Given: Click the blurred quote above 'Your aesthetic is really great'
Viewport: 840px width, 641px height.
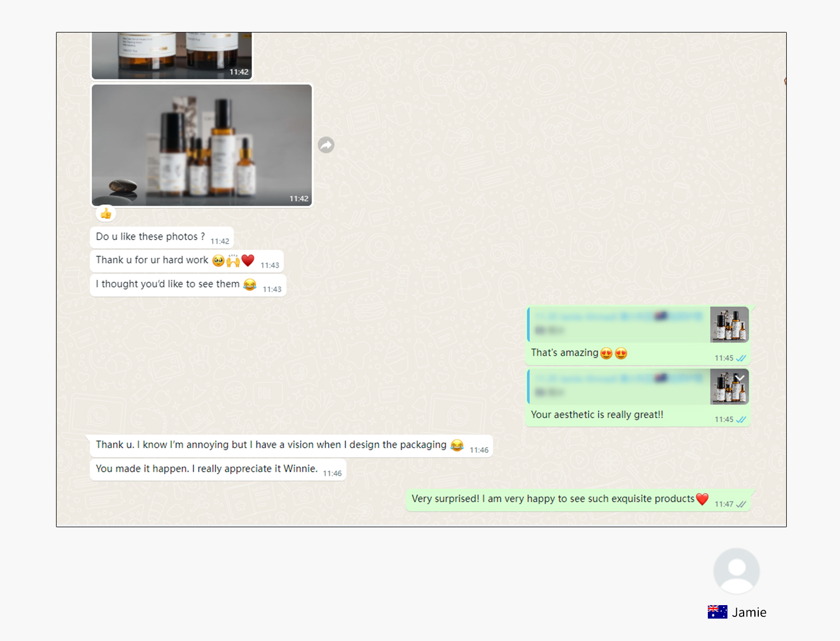Looking at the screenshot, I should coord(619,385).
